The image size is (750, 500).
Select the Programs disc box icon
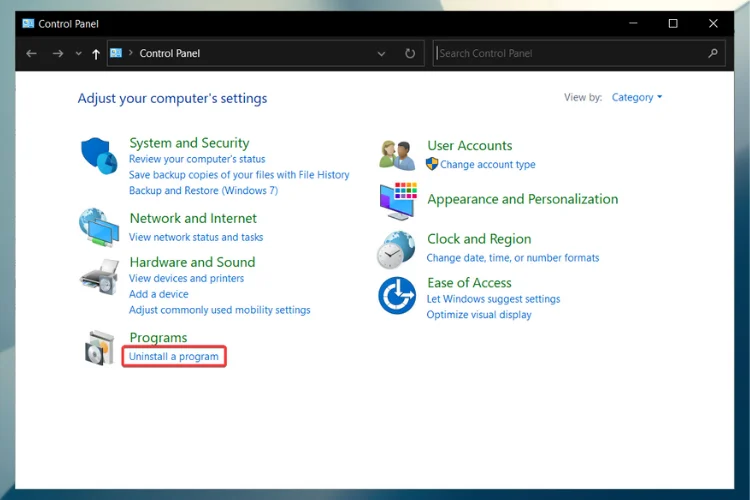[x=99, y=348]
